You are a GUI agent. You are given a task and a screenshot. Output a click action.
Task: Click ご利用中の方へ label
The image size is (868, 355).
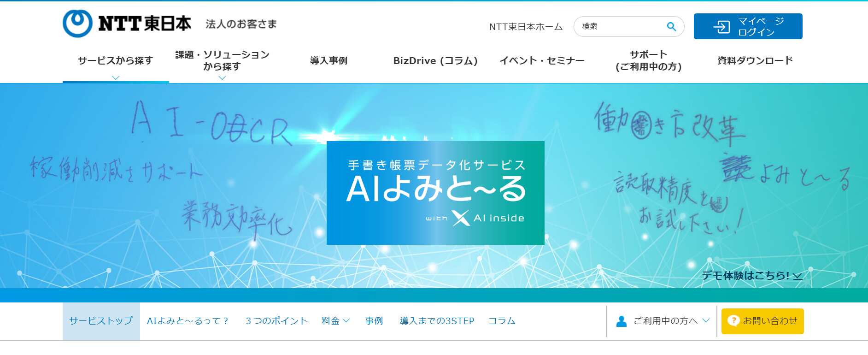click(x=665, y=321)
